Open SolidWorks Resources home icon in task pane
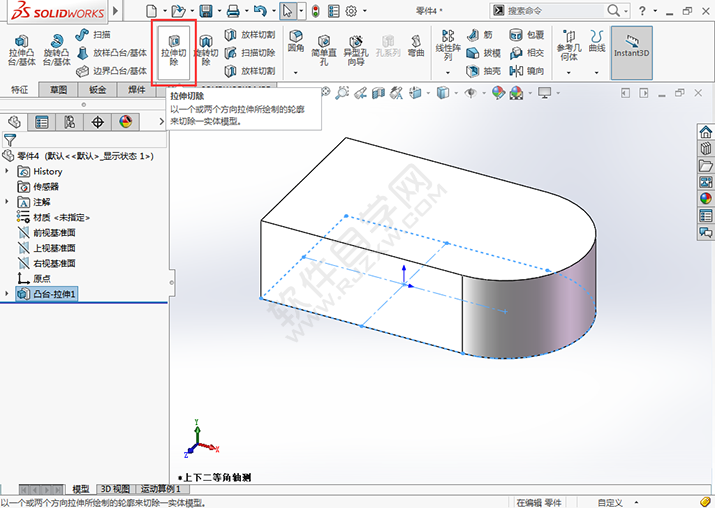The height and width of the screenshot is (508, 715). [705, 132]
